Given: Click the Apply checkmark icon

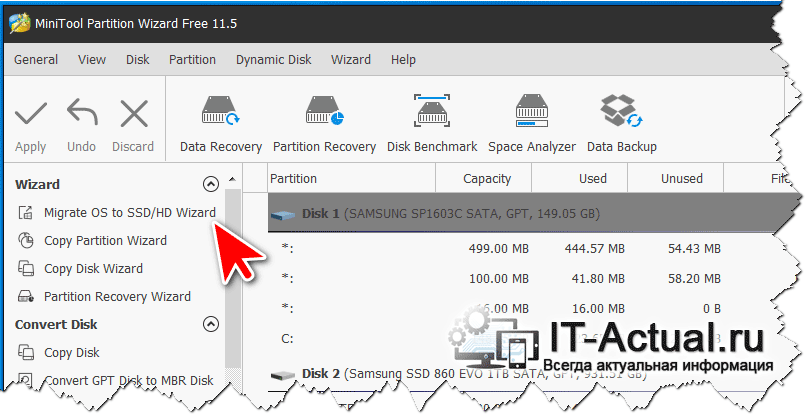Looking at the screenshot, I should coord(31,114).
